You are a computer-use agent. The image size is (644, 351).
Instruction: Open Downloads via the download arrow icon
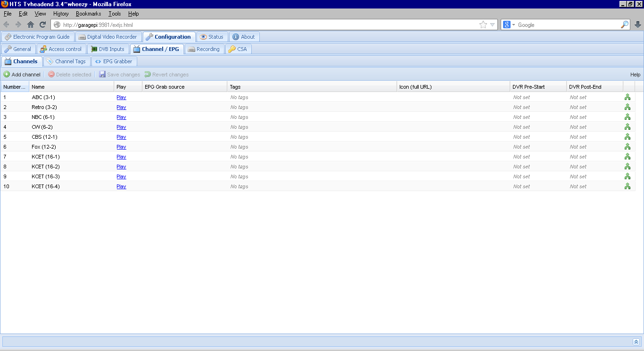tap(637, 25)
